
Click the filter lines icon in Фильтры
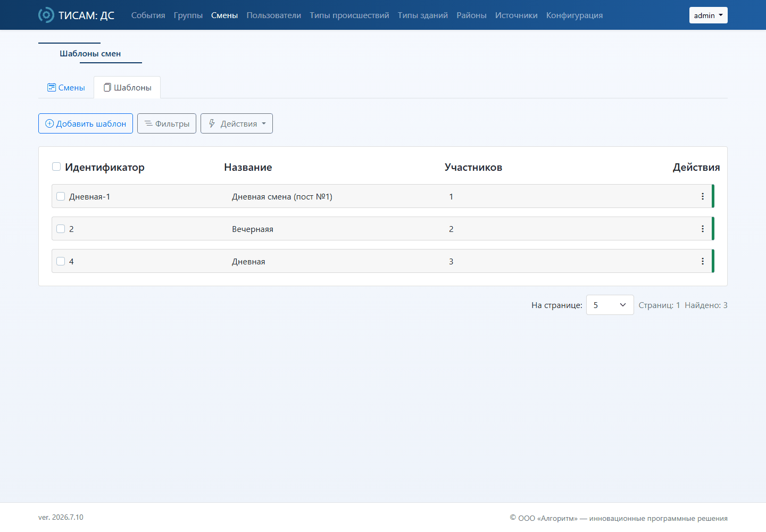click(x=148, y=123)
